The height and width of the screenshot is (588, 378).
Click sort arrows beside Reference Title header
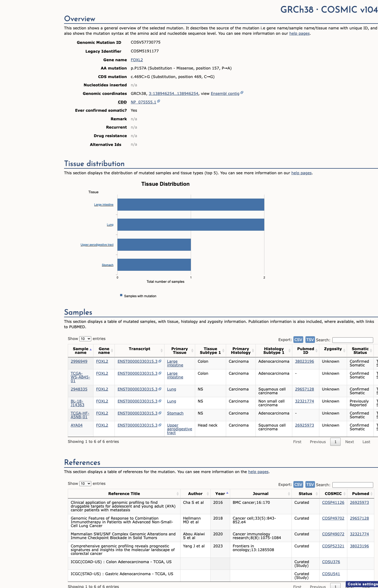tap(178, 494)
